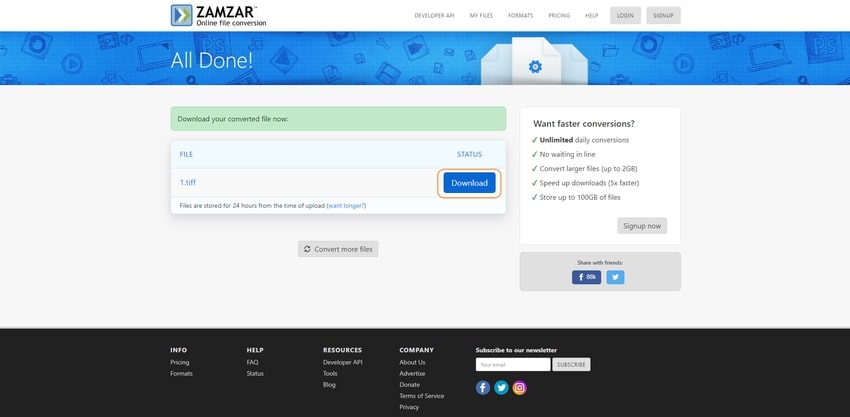This screenshot has width=850, height=417.
Task: Focus the newsletter email input field
Action: (512, 364)
